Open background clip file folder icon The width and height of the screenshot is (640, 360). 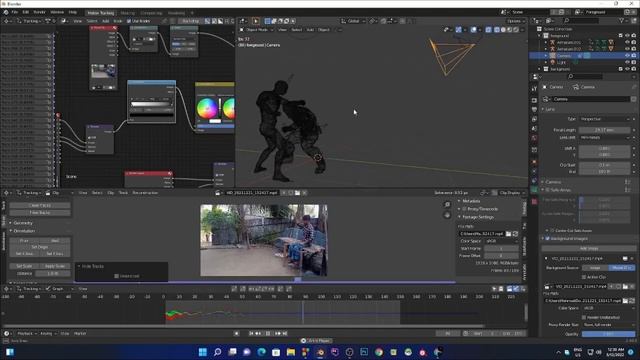point(625,300)
